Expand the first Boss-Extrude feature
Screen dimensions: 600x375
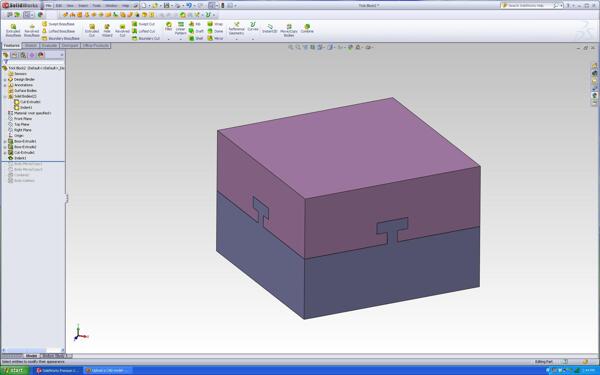tap(5, 142)
